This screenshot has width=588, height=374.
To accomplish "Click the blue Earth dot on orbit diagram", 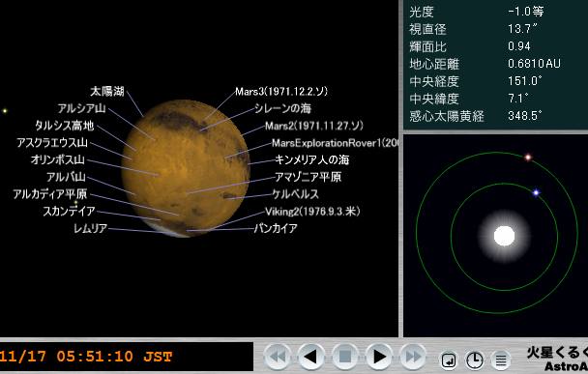I will point(536,192).
